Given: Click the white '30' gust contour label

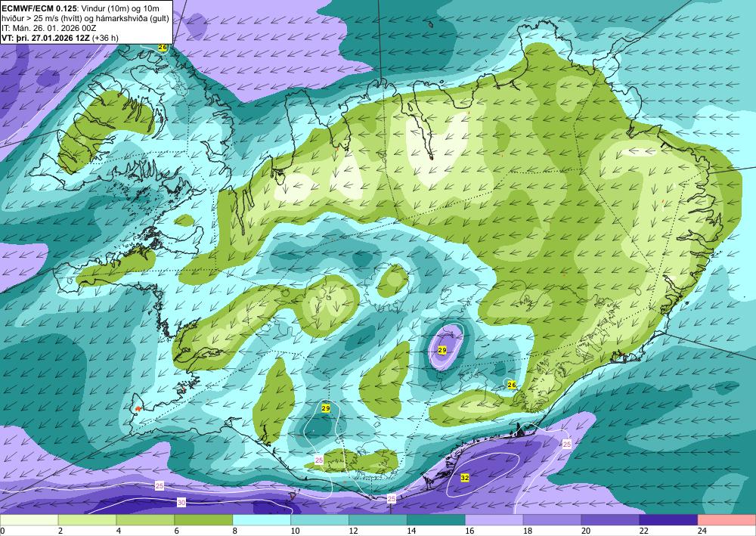Looking at the screenshot, I should pos(181,503).
